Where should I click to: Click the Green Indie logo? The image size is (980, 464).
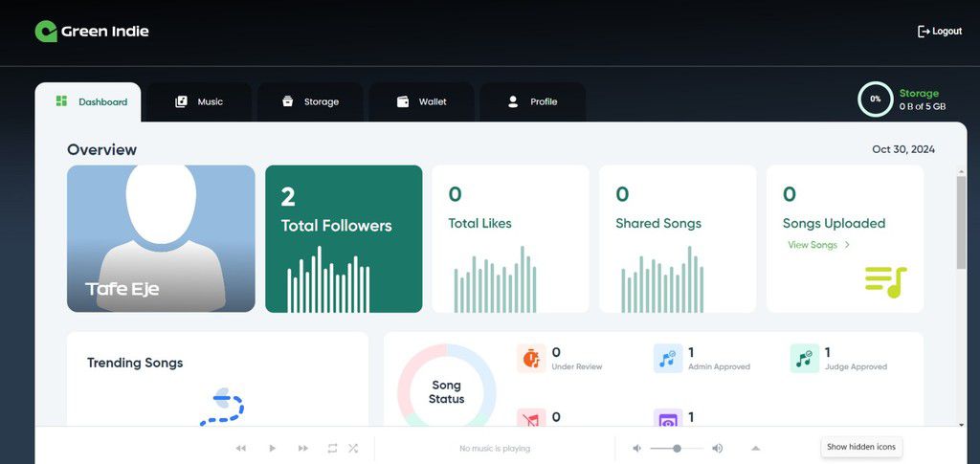tap(92, 32)
